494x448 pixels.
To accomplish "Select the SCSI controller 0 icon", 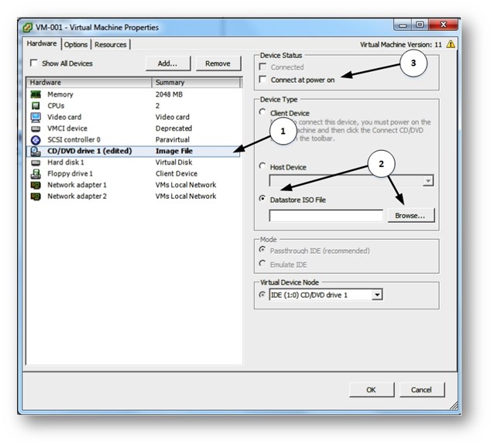I will [36, 140].
